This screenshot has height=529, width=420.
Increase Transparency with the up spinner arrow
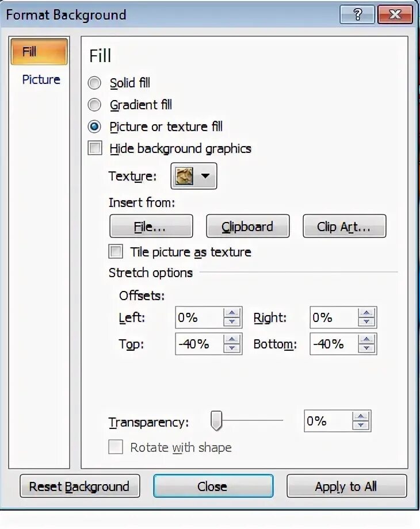click(361, 416)
